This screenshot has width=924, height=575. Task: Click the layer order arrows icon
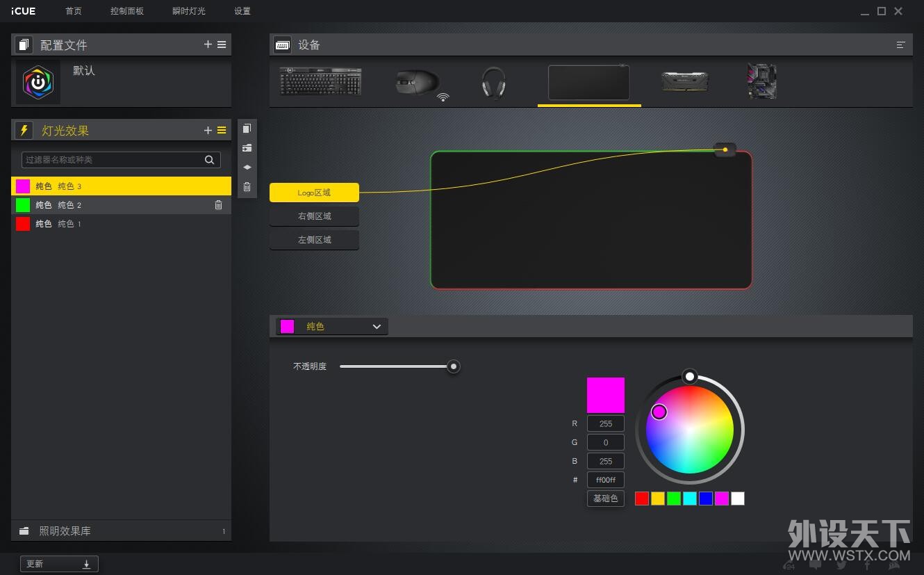(x=247, y=168)
